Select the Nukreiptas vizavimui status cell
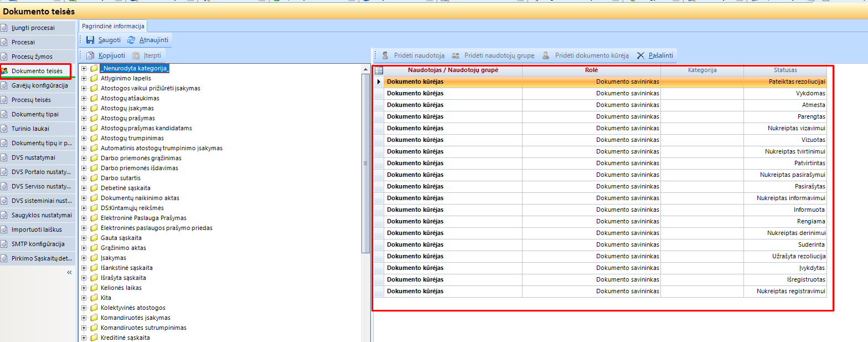The height and width of the screenshot is (342, 868). [x=786, y=128]
